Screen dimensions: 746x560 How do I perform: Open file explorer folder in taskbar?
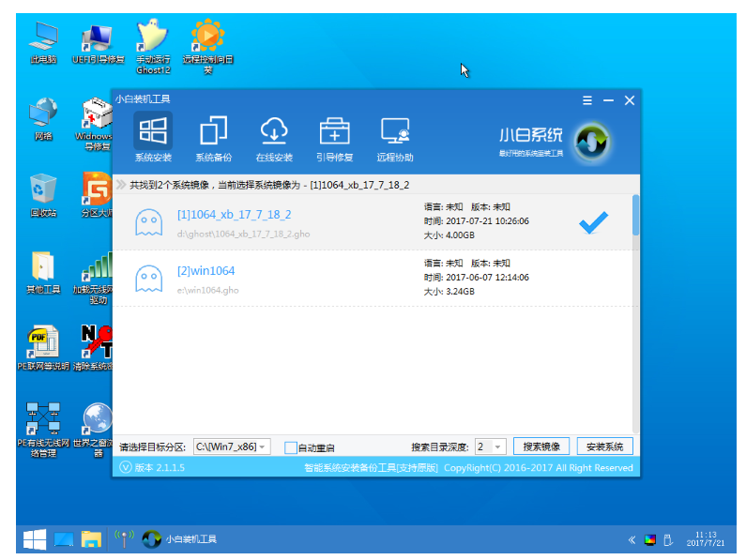point(91,539)
